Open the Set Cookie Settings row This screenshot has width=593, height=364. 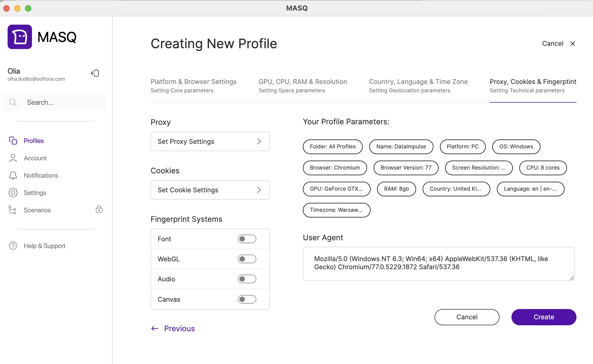(210, 190)
